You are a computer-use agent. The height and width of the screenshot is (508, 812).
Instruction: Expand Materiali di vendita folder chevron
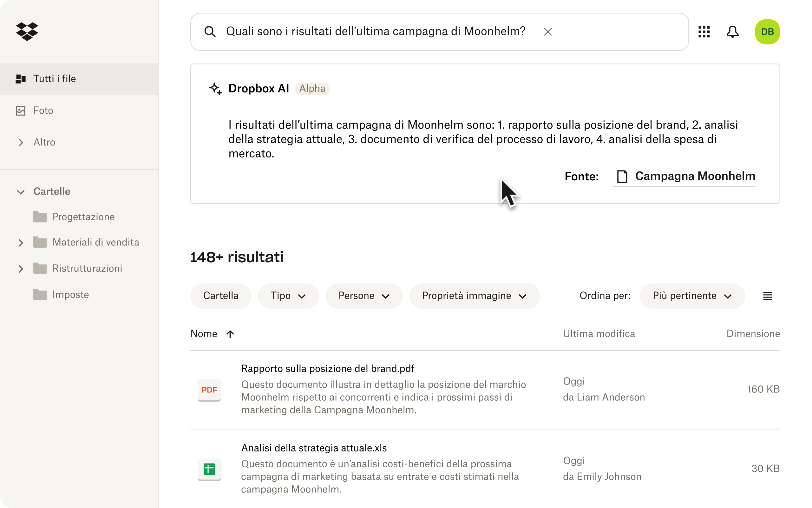pos(21,243)
